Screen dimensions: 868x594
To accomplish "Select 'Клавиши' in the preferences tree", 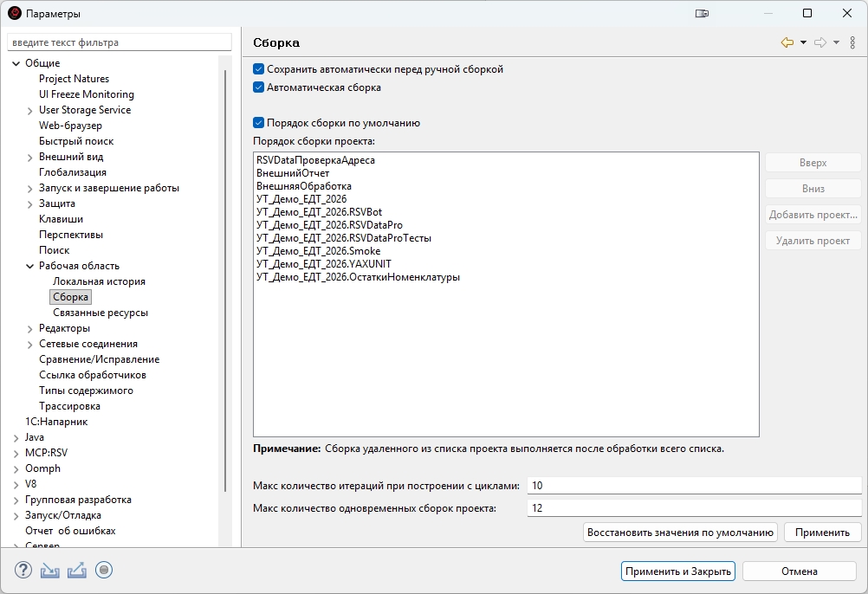I will [61, 219].
